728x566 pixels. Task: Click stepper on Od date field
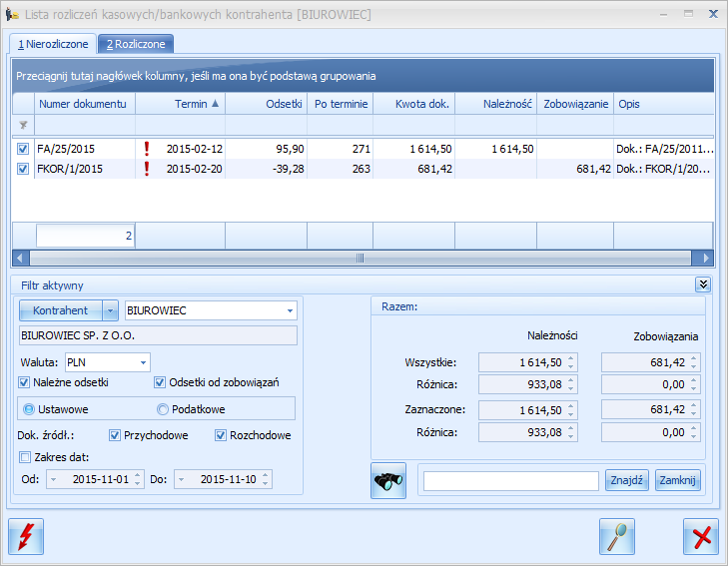[138, 479]
